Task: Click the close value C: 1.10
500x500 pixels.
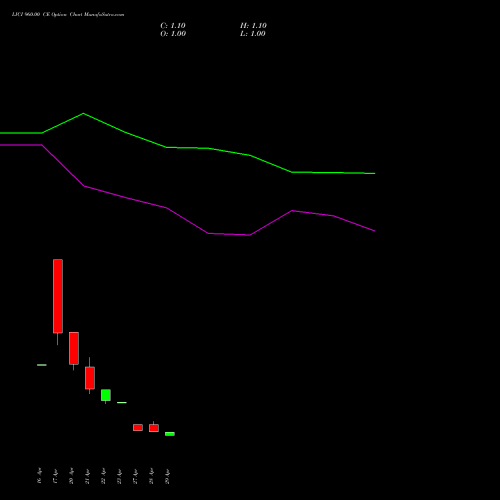Action: tap(173, 26)
